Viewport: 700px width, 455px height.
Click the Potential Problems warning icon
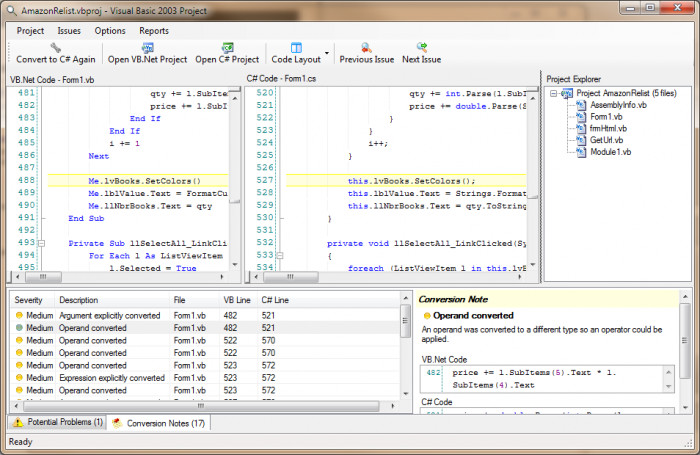click(x=18, y=422)
